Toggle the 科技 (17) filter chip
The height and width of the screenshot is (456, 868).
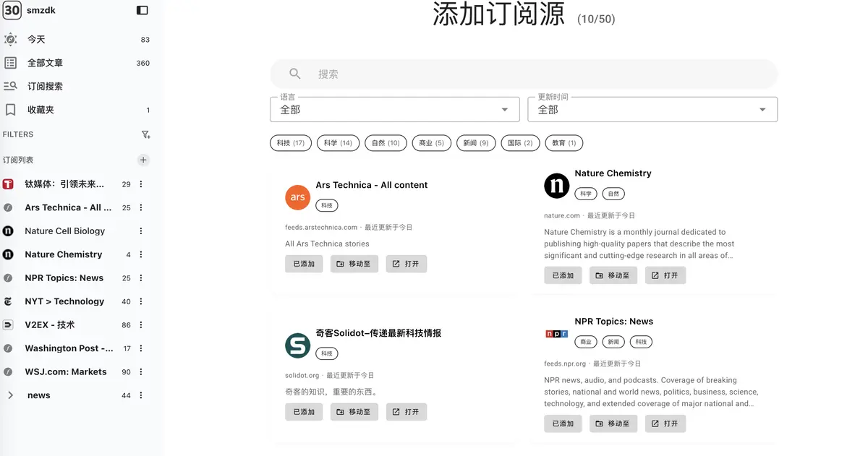point(290,142)
